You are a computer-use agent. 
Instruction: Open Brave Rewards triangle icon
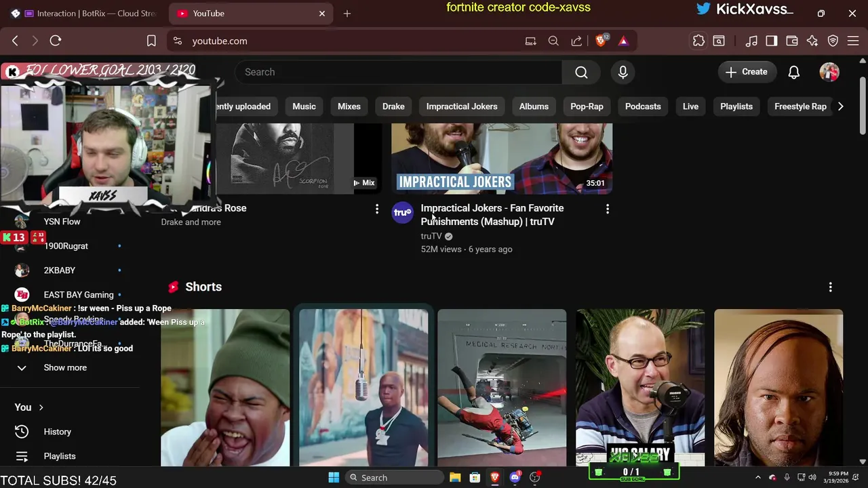(x=623, y=41)
